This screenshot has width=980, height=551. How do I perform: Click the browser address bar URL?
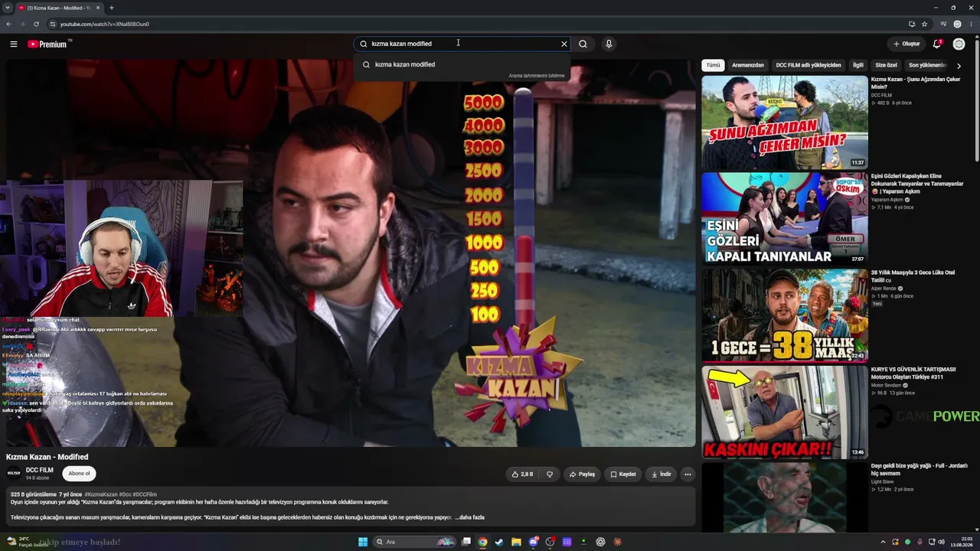tap(104, 24)
